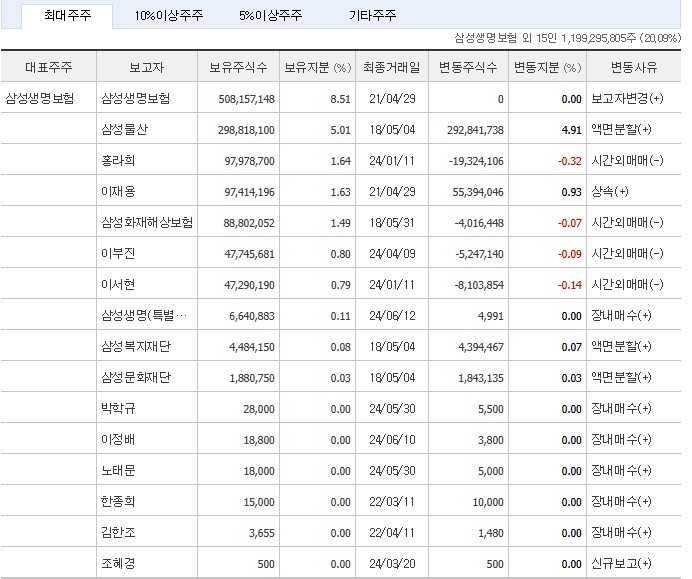Click 삼성생명보험 in the 대표주주 column
The image size is (692, 579).
(x=40, y=98)
